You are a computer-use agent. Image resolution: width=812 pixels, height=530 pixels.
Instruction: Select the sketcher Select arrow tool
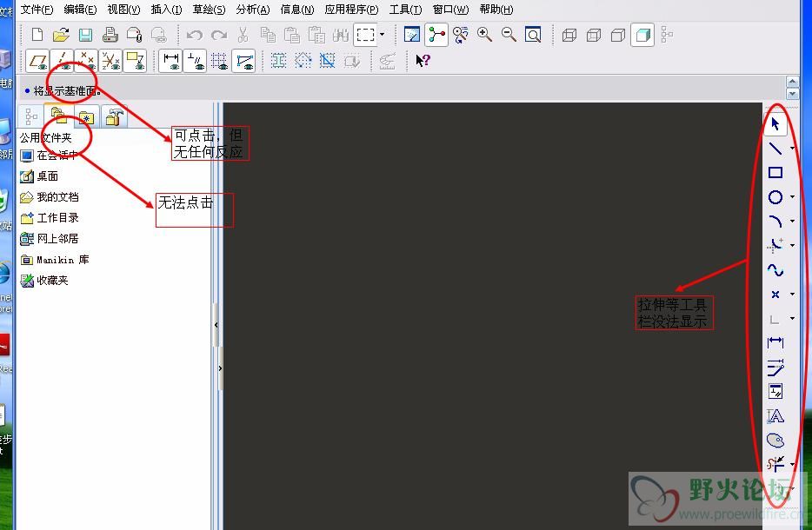tap(775, 124)
